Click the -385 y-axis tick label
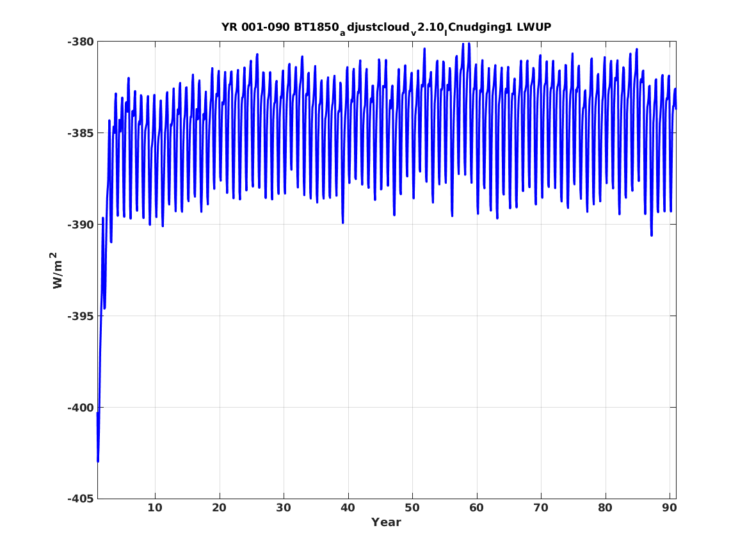The width and height of the screenshot is (747, 560). click(x=81, y=133)
